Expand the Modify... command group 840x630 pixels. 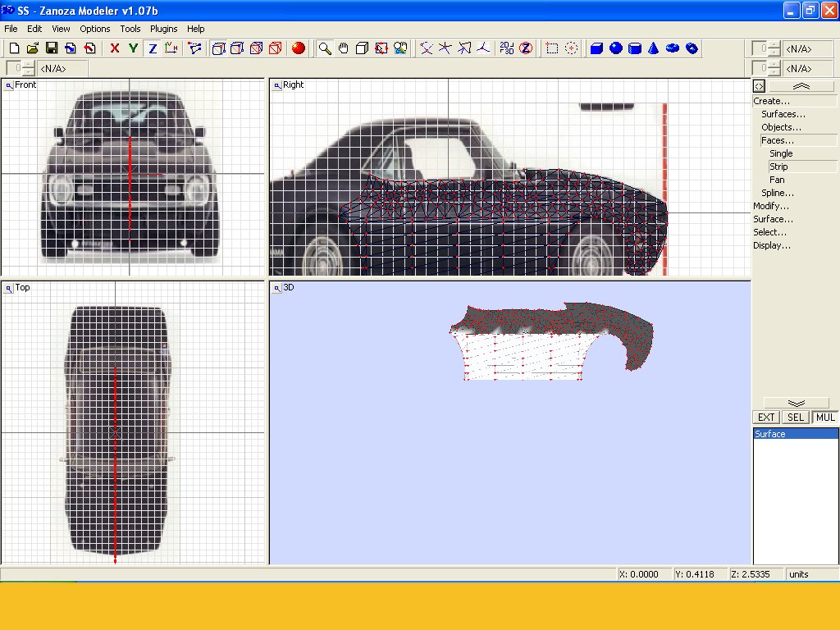[x=771, y=206]
